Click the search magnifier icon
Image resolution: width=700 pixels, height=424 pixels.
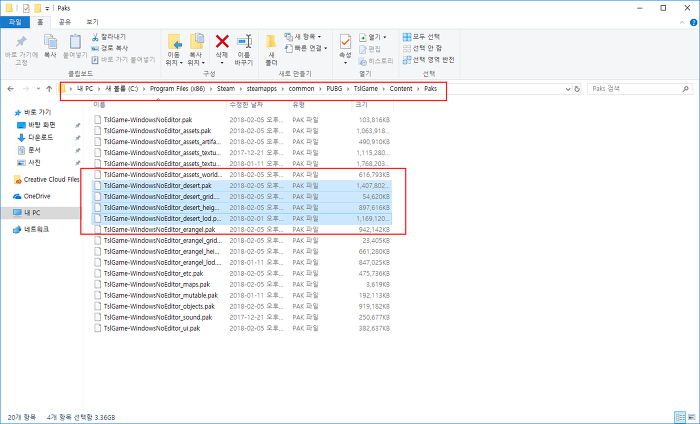685,89
